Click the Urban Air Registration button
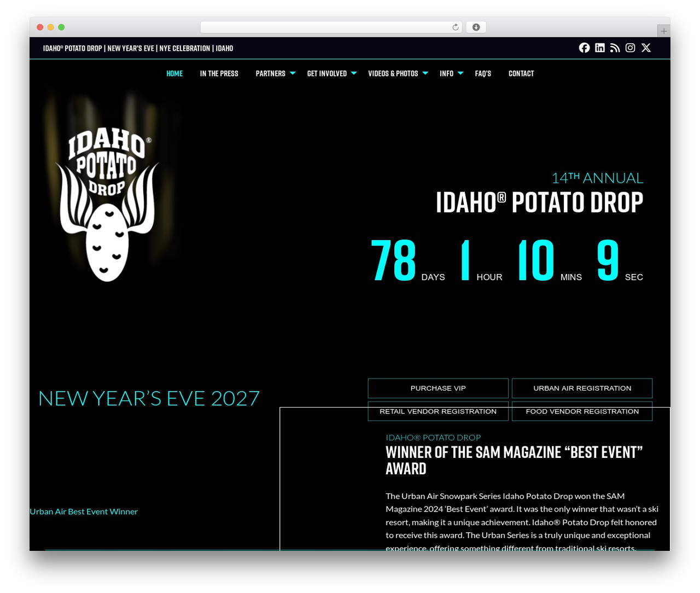This screenshot has width=700, height=593. pyautogui.click(x=582, y=388)
